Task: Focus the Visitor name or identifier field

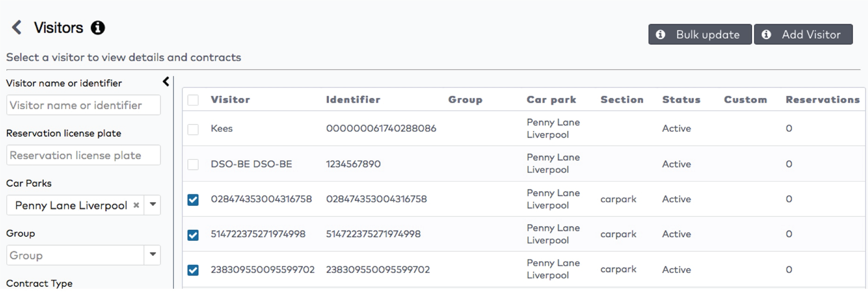Action: click(83, 105)
